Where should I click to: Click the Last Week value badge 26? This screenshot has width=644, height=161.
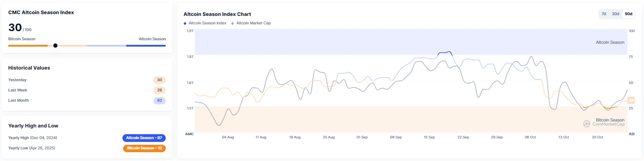pyautogui.click(x=159, y=90)
